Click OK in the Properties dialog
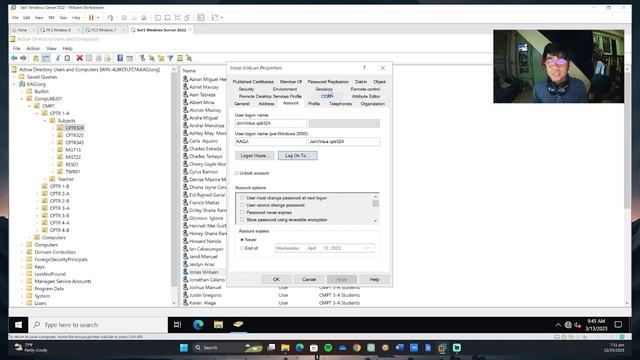 (276, 280)
